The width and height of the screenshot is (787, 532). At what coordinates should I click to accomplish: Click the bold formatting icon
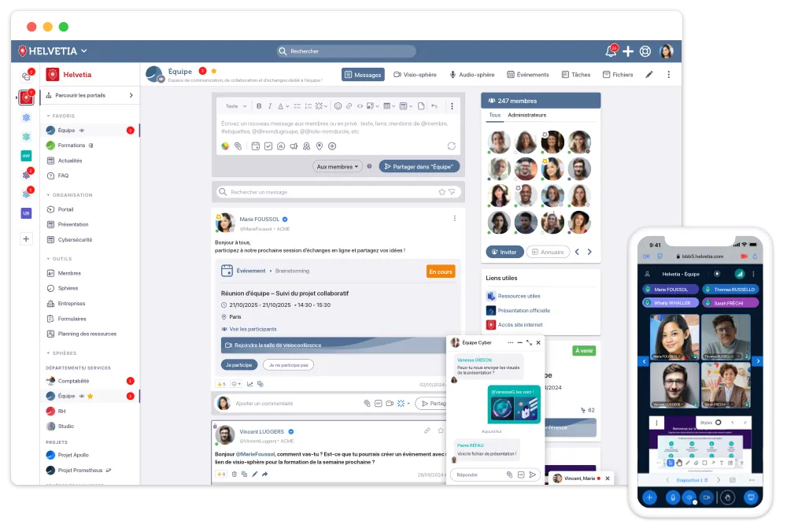pos(258,106)
